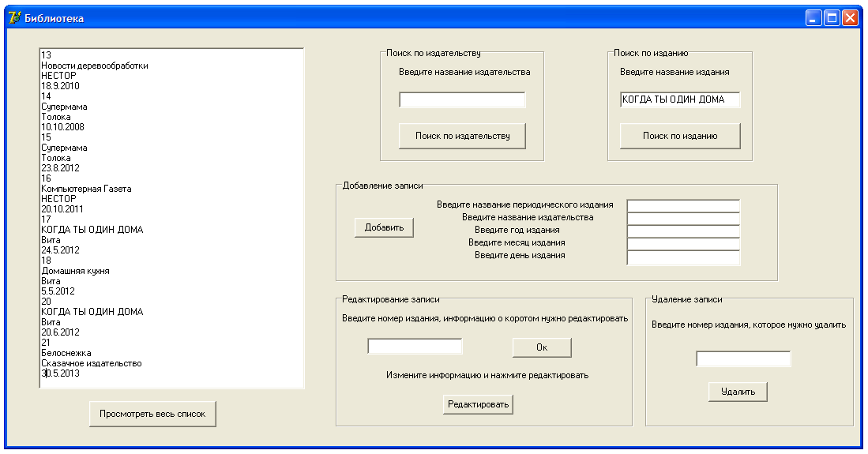The image size is (868, 454).
Task: Focus the month of publication field
Action: click(683, 244)
